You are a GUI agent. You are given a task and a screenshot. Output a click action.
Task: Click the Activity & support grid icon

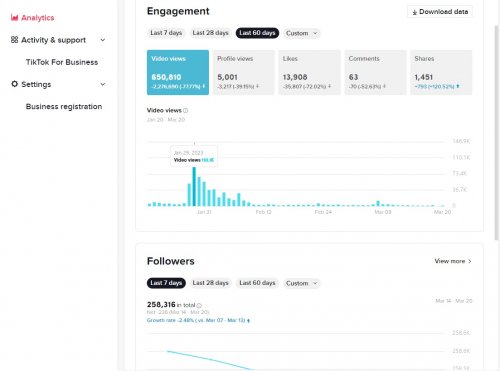point(14,40)
